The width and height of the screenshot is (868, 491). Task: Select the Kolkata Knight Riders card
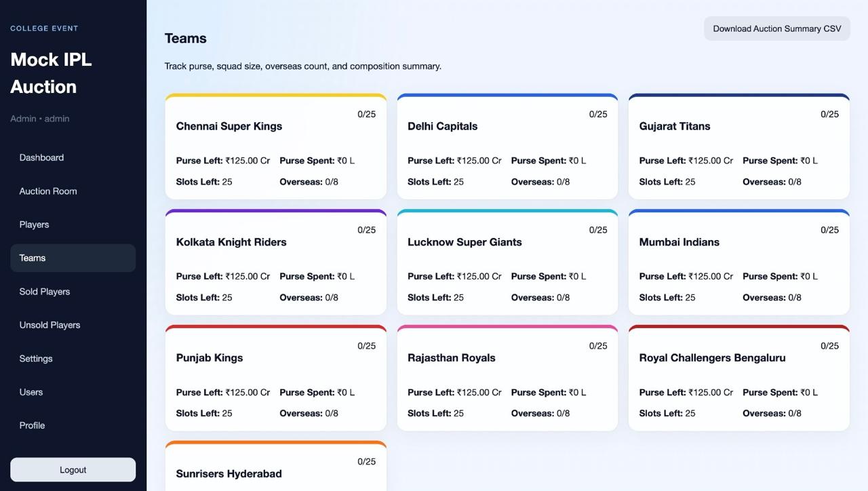point(275,262)
